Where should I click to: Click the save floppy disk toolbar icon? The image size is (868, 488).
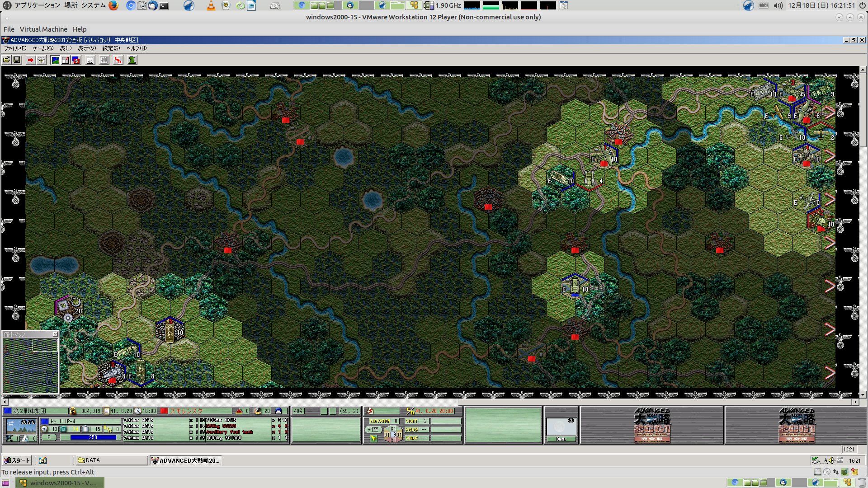pos(17,60)
